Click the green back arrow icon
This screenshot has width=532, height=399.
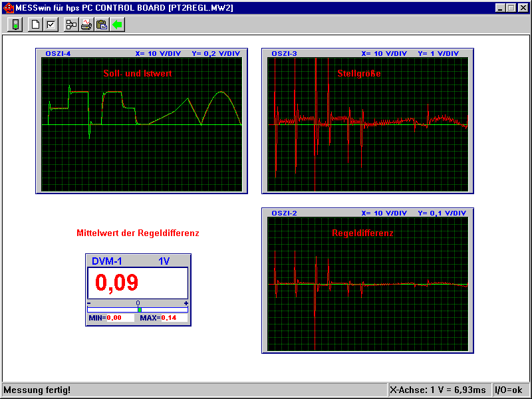click(x=117, y=25)
